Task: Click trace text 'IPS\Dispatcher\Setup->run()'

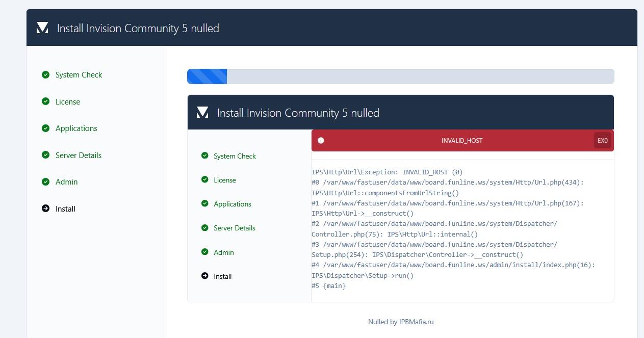Action: point(363,276)
